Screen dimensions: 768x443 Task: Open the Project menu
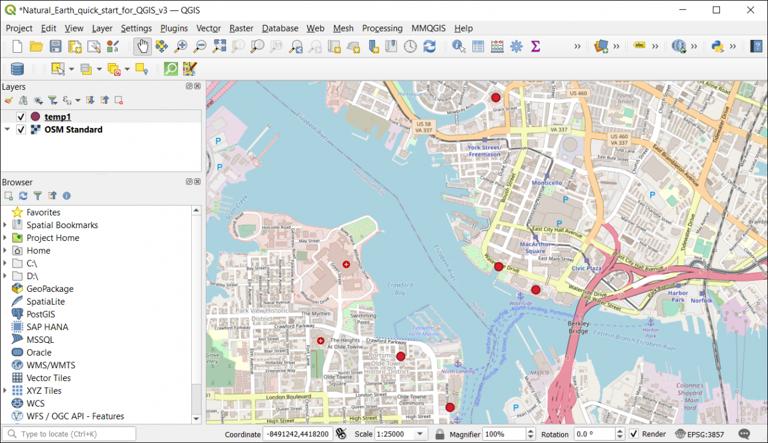coord(19,28)
